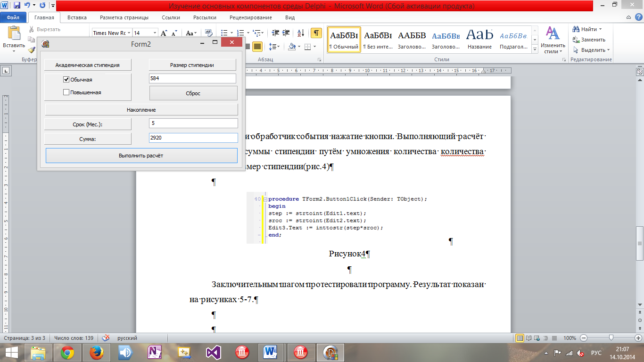644x362 pixels.
Task: Open the shading fill color dropdown arrow
Action: click(x=299, y=46)
